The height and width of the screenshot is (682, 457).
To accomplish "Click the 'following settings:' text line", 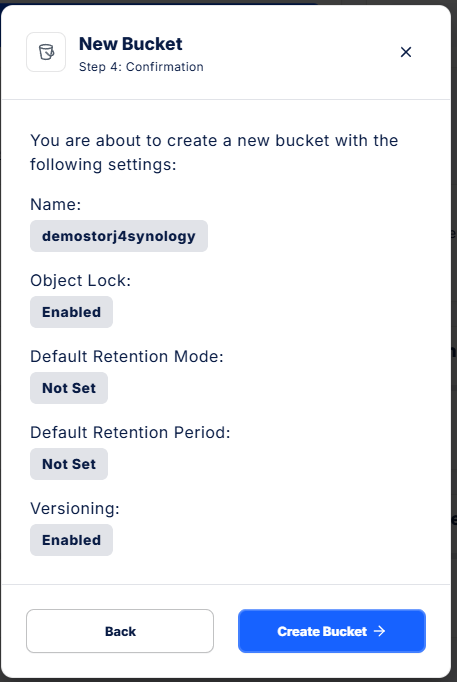I will (x=103, y=164).
